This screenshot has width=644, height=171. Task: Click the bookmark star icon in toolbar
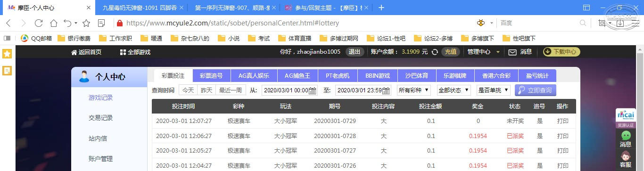pyautogui.click(x=86, y=23)
